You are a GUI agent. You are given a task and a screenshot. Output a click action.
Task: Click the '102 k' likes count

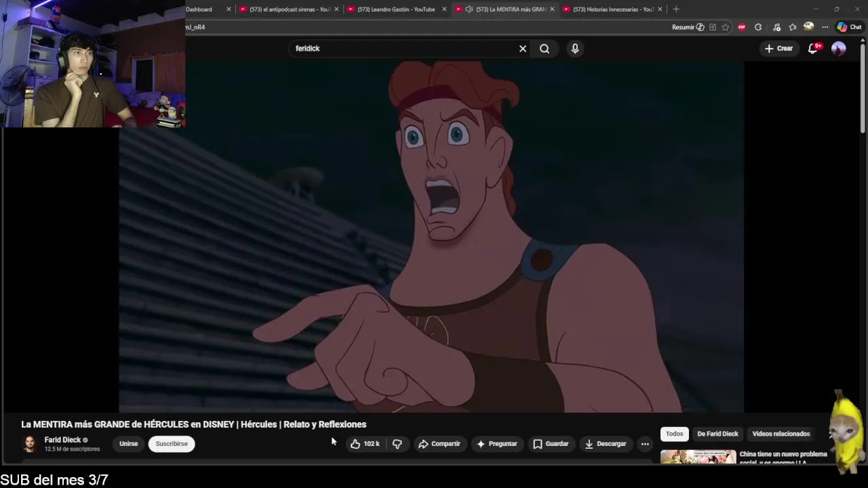[x=372, y=444]
